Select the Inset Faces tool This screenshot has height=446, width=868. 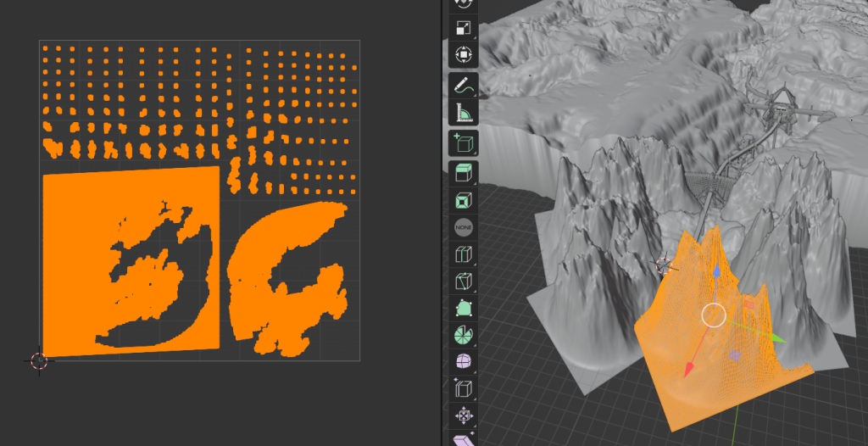coord(464,200)
